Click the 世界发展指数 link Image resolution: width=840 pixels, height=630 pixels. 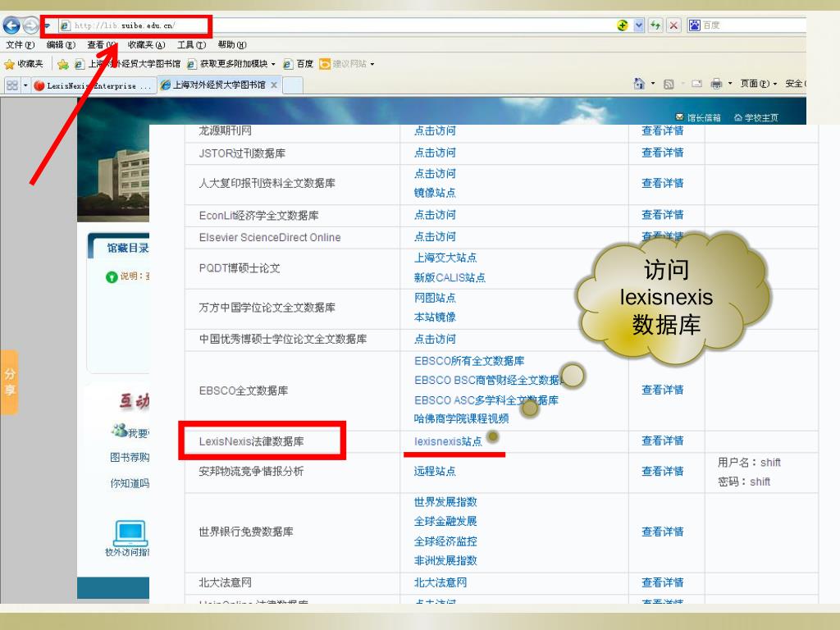pos(445,502)
